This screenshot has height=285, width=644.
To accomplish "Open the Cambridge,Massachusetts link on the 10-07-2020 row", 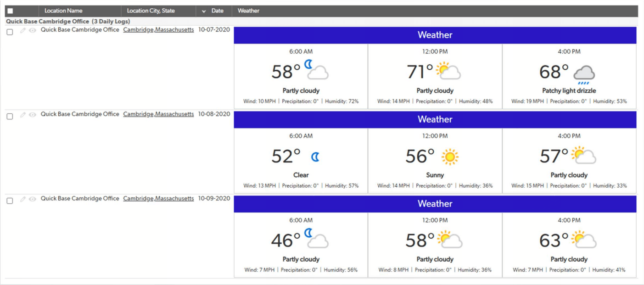I will point(158,29).
